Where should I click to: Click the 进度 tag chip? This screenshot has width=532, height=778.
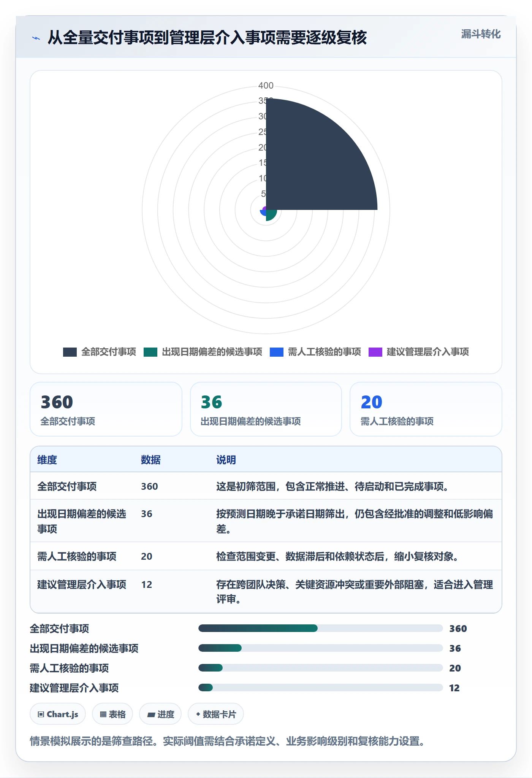click(x=160, y=714)
